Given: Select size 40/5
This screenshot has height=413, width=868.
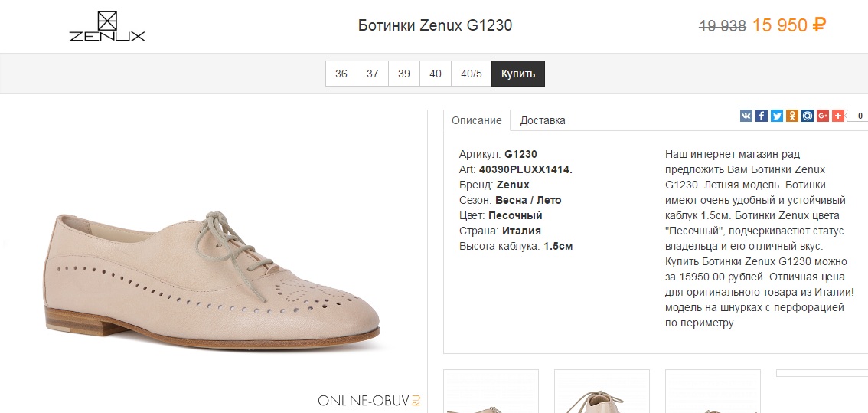Looking at the screenshot, I should [471, 74].
